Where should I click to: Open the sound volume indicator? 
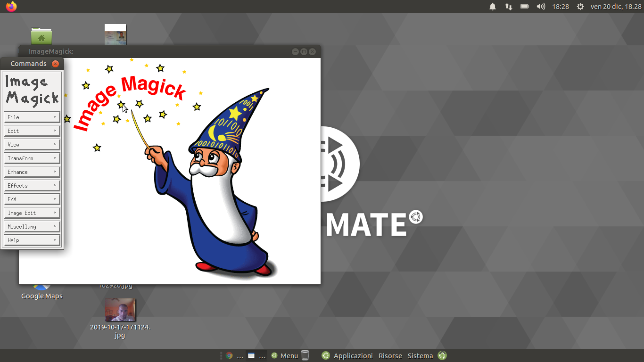[541, 7]
